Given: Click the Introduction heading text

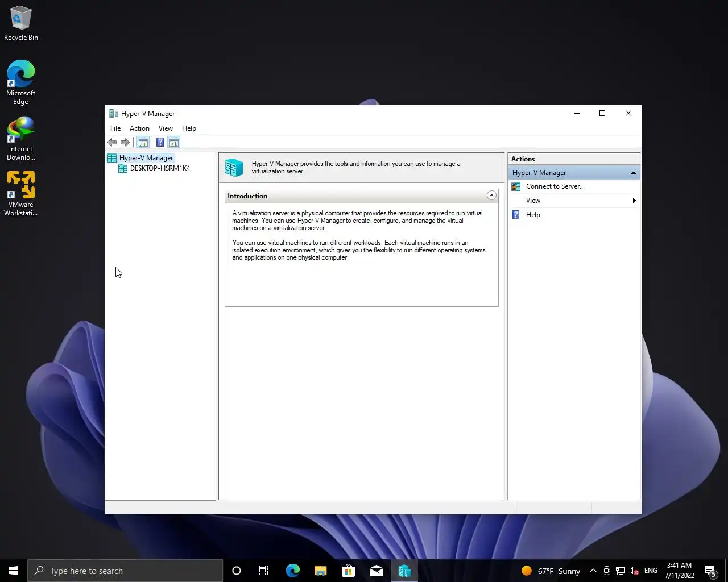Looking at the screenshot, I should pyautogui.click(x=247, y=196).
